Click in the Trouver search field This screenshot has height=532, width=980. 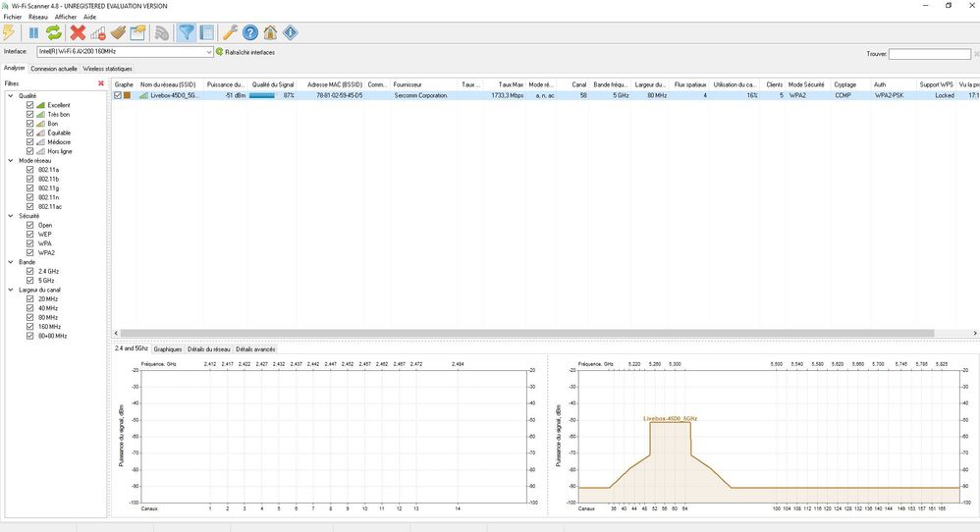pyautogui.click(x=930, y=54)
